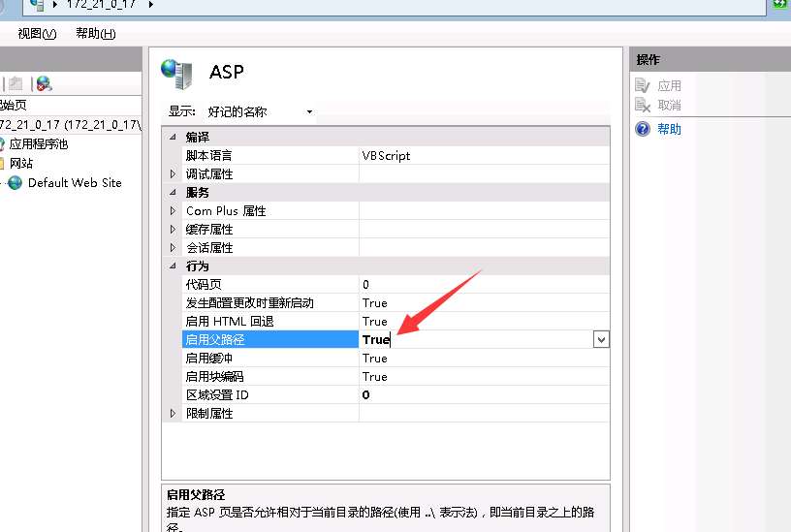Click the blue help question mark icon

tap(642, 129)
